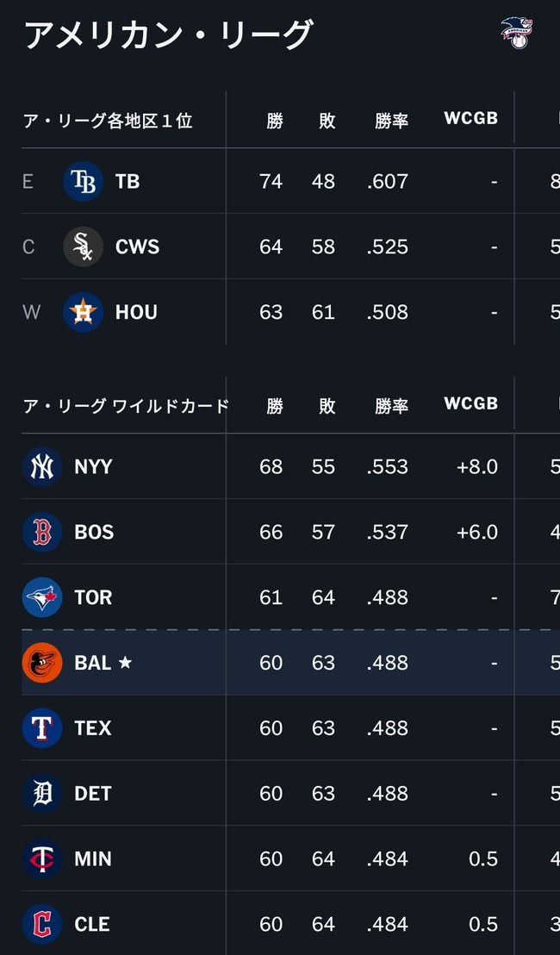Select the Houston Astros logo
Screen dimensions: 560x955
click(x=84, y=312)
